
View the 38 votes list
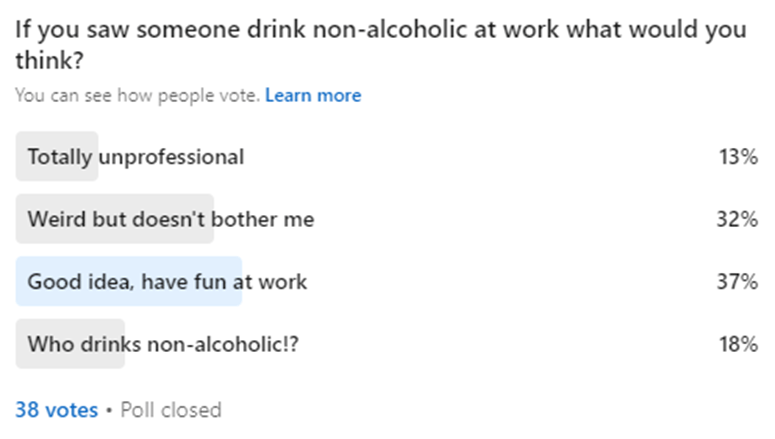click(x=57, y=410)
